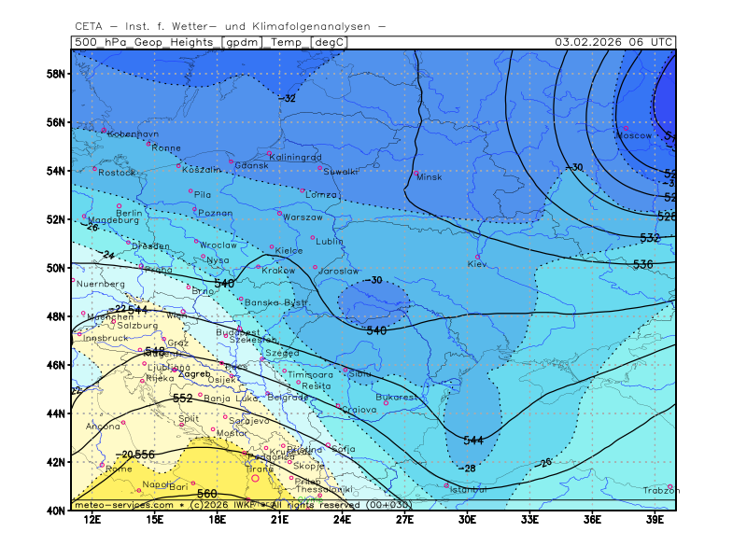The height and width of the screenshot is (560, 747).
Task: Select the Rome city marker
Action: [x=103, y=464]
